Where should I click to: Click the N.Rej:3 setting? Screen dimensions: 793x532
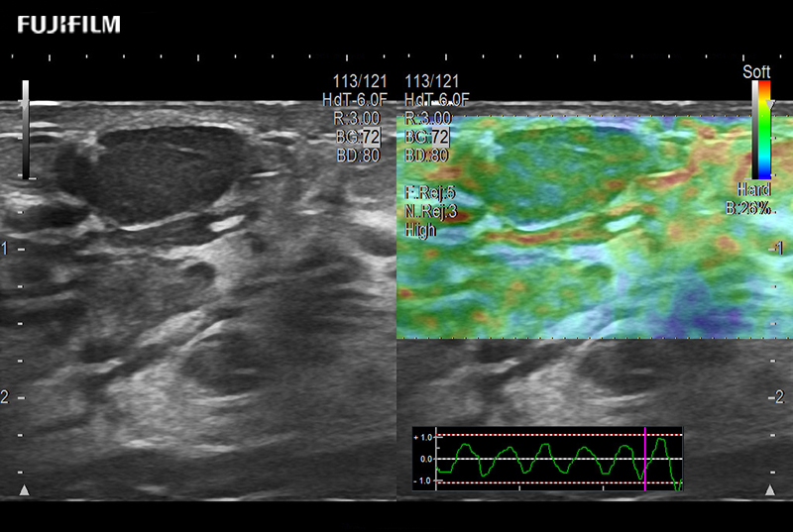431,211
